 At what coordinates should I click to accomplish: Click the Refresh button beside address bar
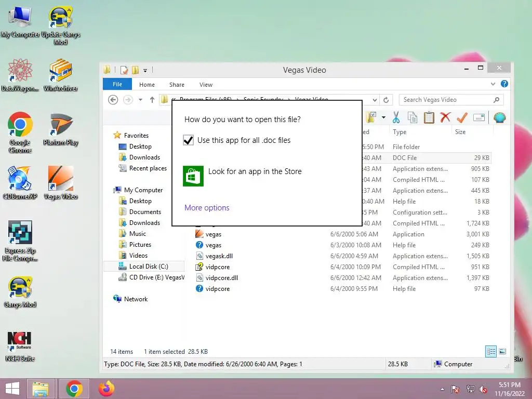coord(386,100)
